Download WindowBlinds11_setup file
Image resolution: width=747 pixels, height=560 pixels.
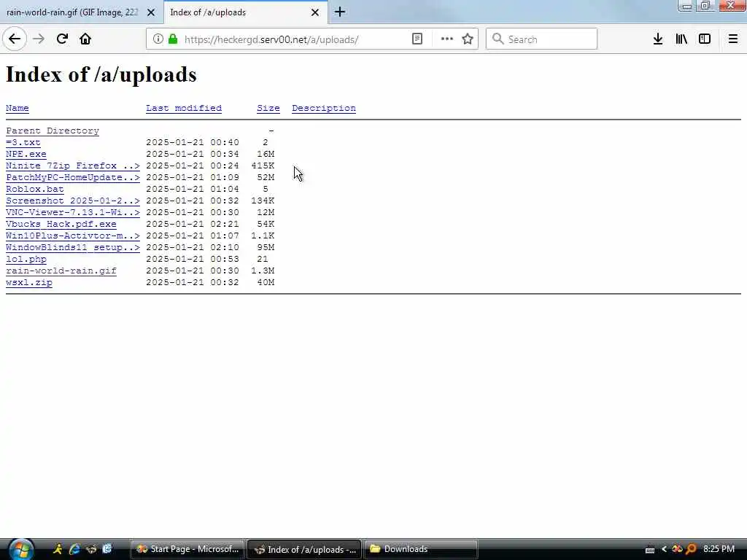point(73,248)
